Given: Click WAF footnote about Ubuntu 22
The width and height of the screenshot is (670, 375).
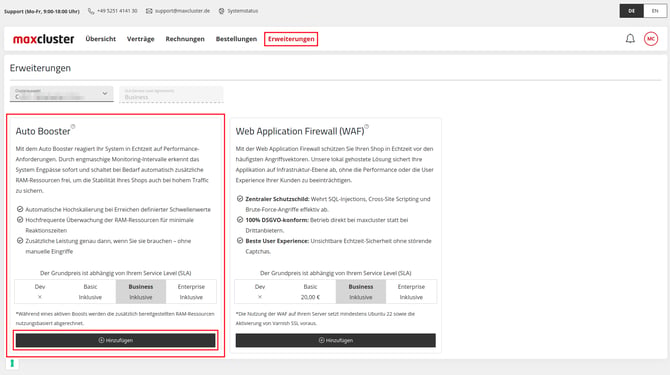Looking at the screenshot, I should (x=325, y=319).
